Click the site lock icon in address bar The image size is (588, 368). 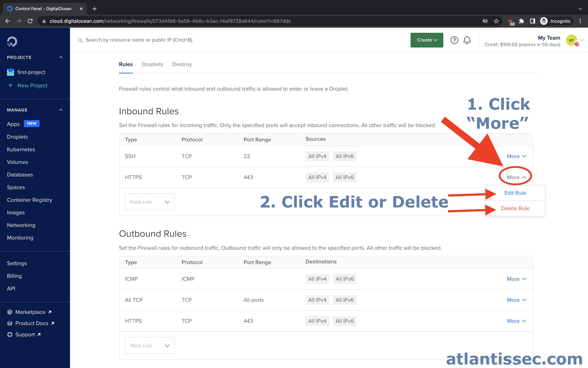(44, 21)
